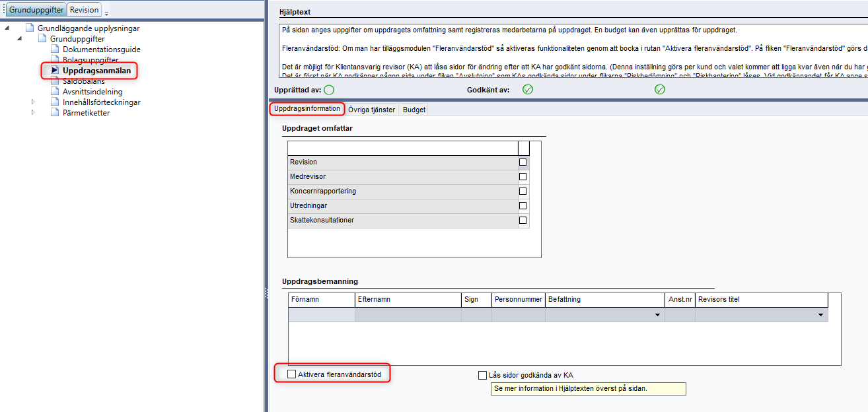Open the Budget tab

(414, 110)
